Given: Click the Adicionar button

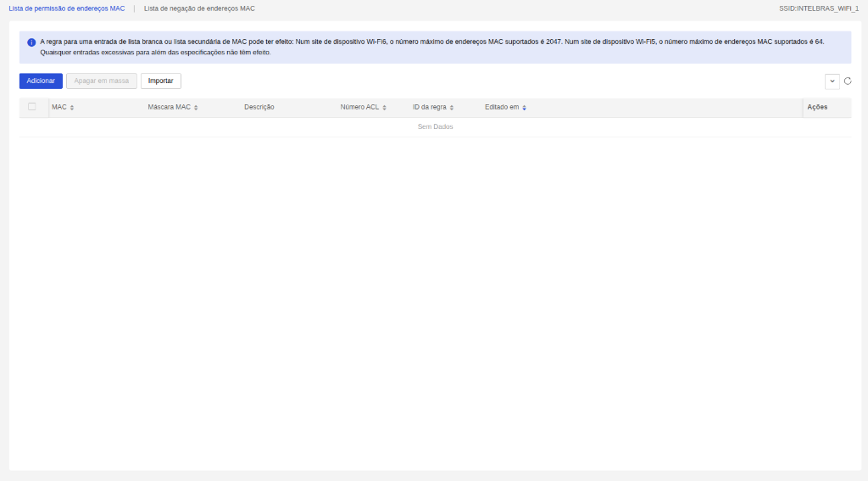Looking at the screenshot, I should tap(41, 81).
